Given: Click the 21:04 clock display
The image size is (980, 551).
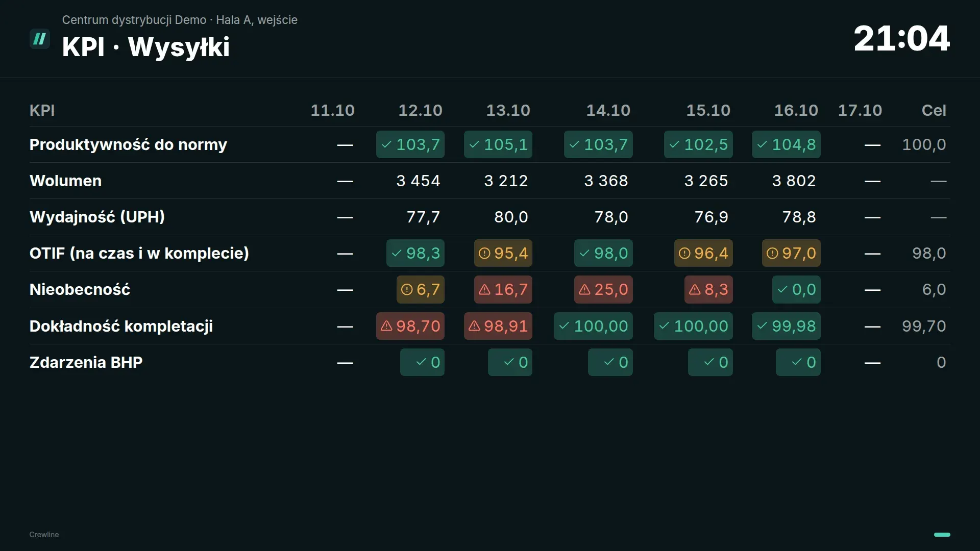Looking at the screenshot, I should [901, 38].
